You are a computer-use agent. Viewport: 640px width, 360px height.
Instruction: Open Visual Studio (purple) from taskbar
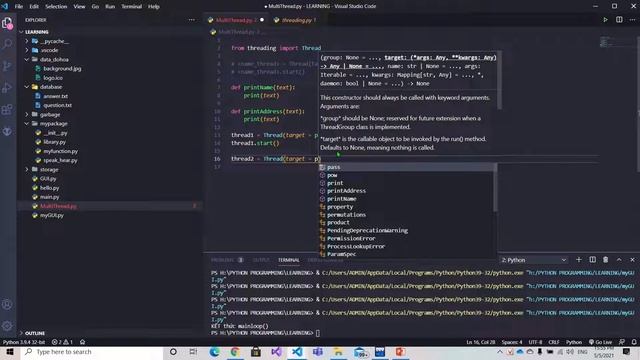276,352
